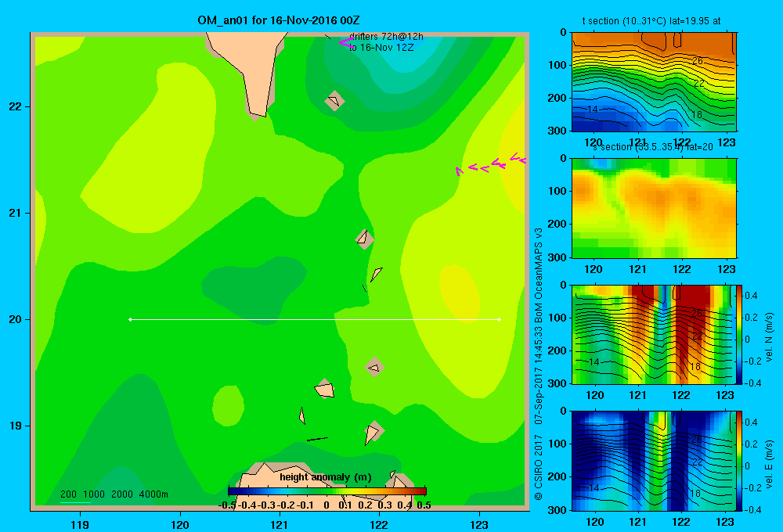Click the CSIRO BoM OceanMAPS copyright text
783x532 pixels.
click(539, 365)
